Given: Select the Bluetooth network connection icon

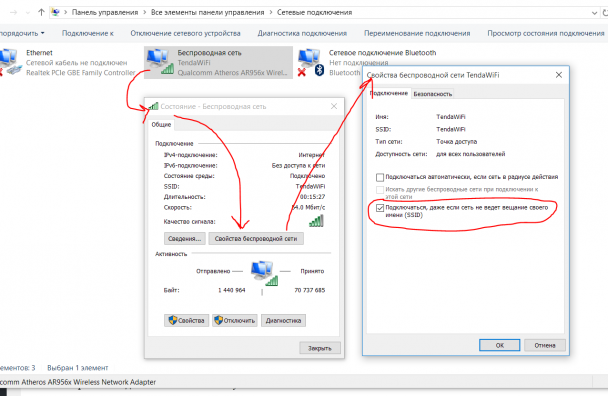Looking at the screenshot, I should (x=311, y=62).
